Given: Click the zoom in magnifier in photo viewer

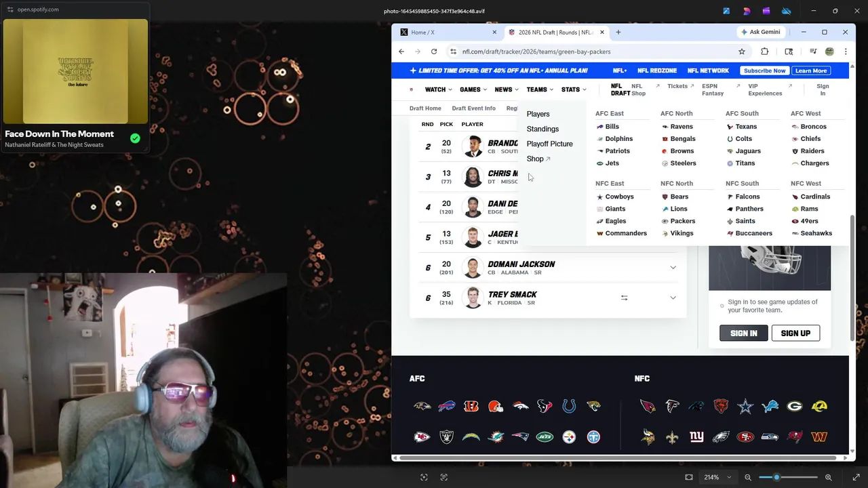Looking at the screenshot, I should [x=828, y=477].
